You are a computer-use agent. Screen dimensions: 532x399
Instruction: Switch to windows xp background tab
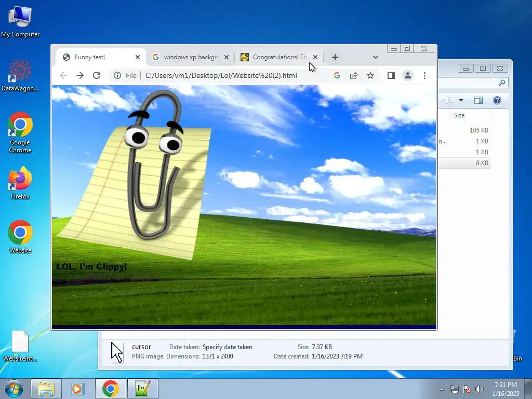click(x=191, y=57)
